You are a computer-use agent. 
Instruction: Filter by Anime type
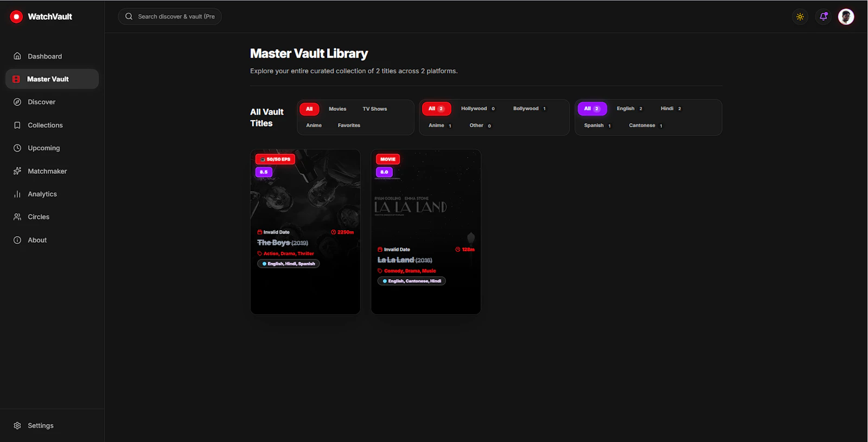pos(314,125)
